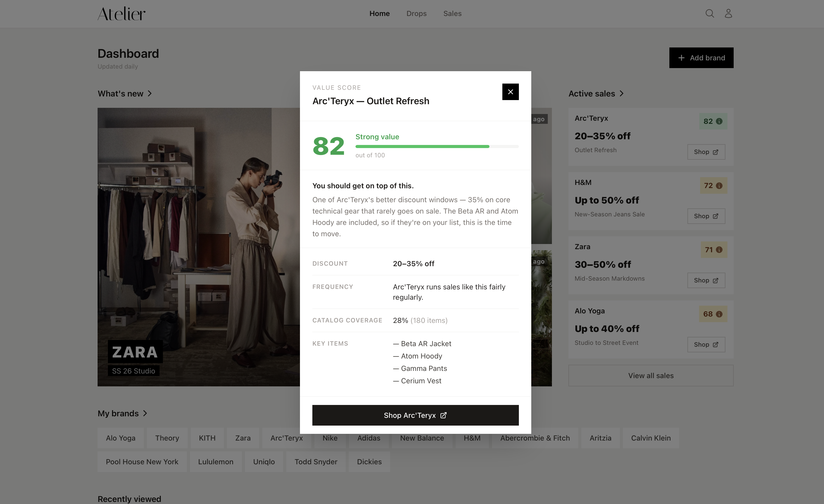The height and width of the screenshot is (504, 824).
Task: Close the Value Score dialog
Action: point(510,92)
